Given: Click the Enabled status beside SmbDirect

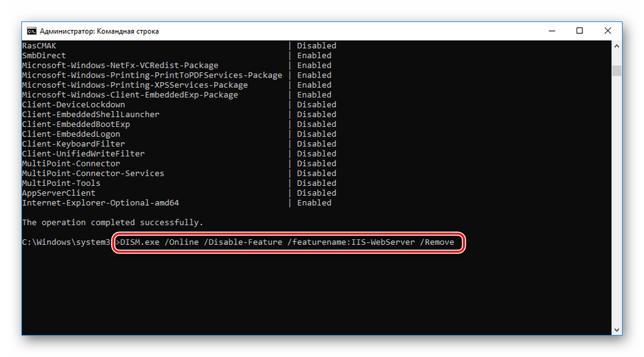Looking at the screenshot, I should click(x=314, y=55).
